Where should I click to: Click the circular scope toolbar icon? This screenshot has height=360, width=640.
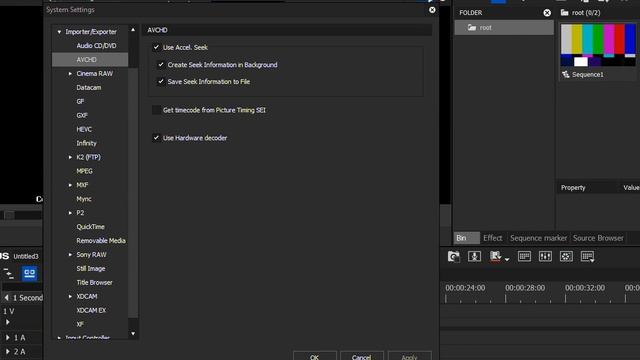566,256
